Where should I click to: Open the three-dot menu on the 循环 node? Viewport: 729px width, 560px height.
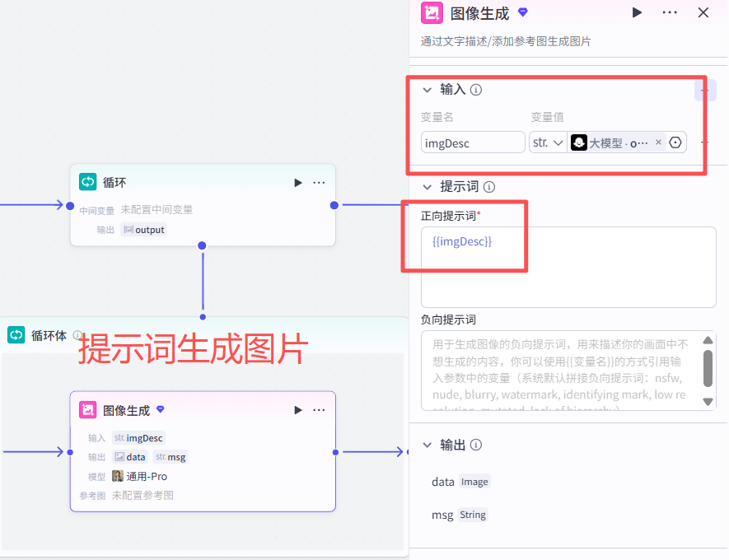click(320, 183)
